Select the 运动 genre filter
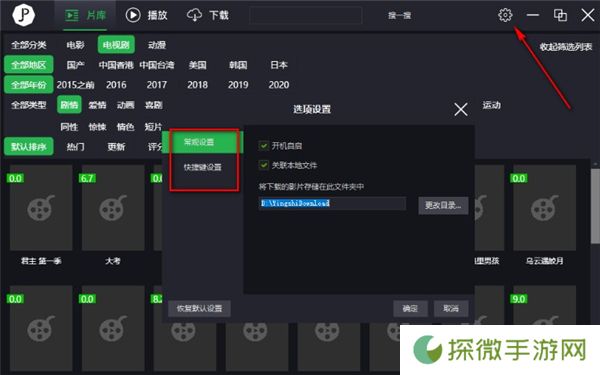This screenshot has width=600, height=375. [x=491, y=105]
